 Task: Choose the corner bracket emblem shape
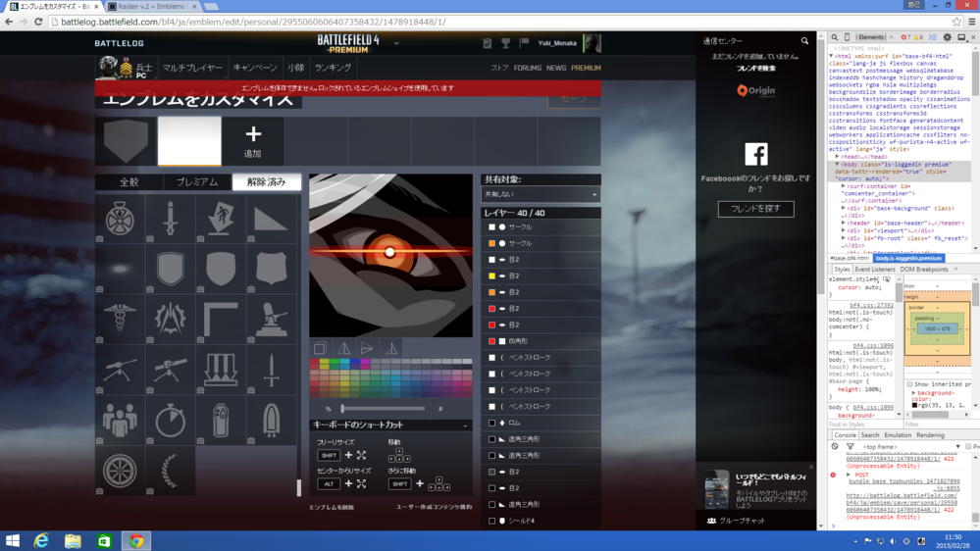(x=221, y=320)
